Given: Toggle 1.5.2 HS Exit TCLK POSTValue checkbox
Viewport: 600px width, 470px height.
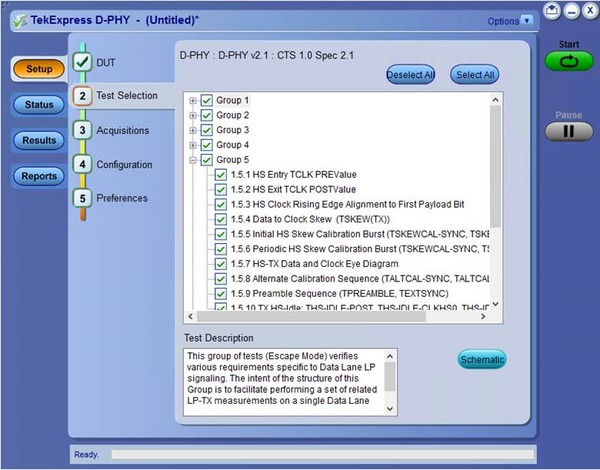Looking at the screenshot, I should pos(220,190).
